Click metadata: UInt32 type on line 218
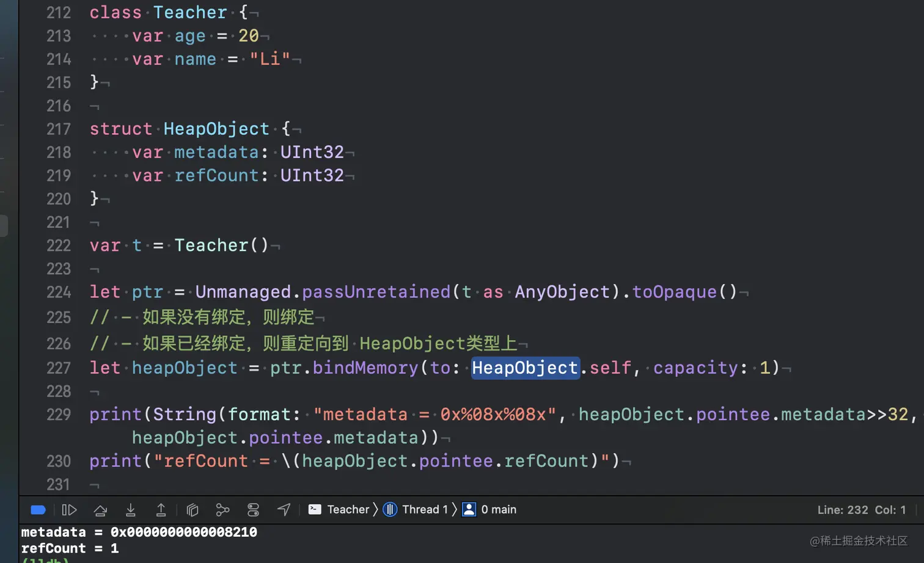Image resolution: width=924 pixels, height=563 pixels. point(312,152)
